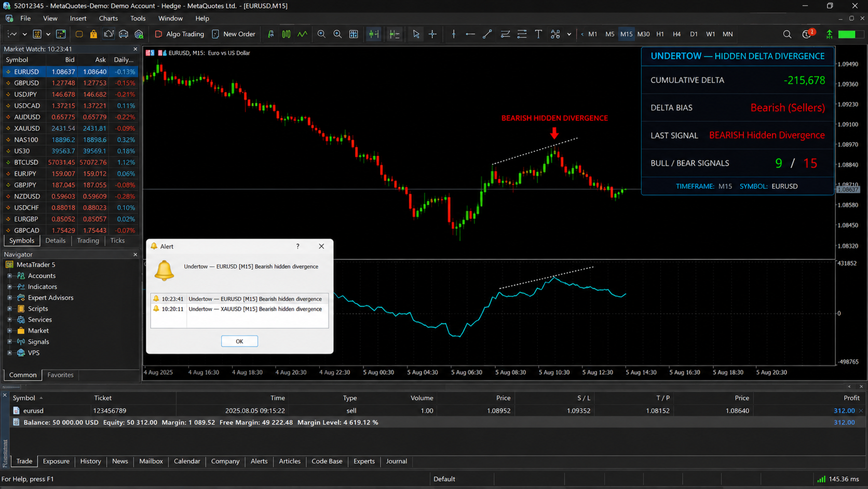The height and width of the screenshot is (489, 868).
Task: Open notifications icon with red badge
Action: pyautogui.click(x=808, y=34)
